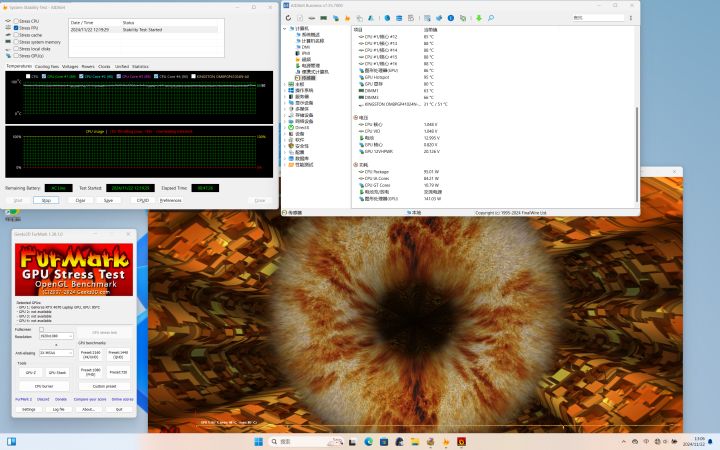Screen dimensions: 720x450
Task: Open the FurMark taskbar icon
Action: pyautogui.click(x=461, y=442)
